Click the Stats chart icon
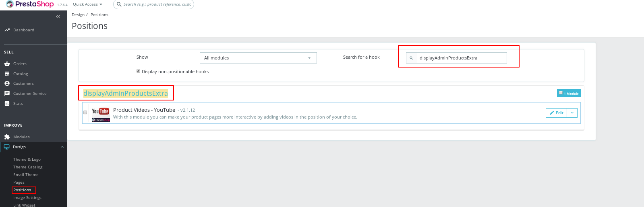 click(7, 103)
